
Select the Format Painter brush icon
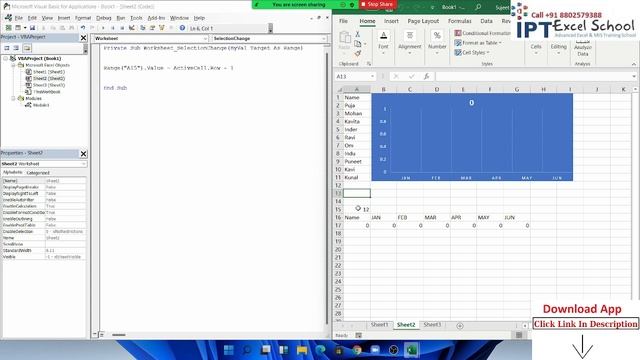point(358,53)
